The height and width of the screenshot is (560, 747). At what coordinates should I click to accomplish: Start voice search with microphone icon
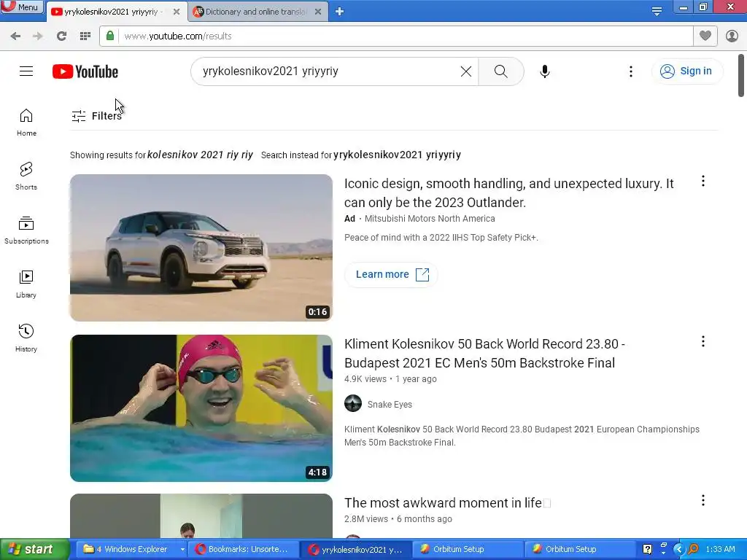[x=545, y=71]
